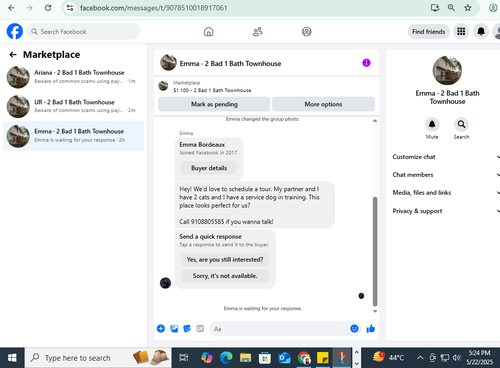Open File Explorer from taskbar

click(x=245, y=358)
